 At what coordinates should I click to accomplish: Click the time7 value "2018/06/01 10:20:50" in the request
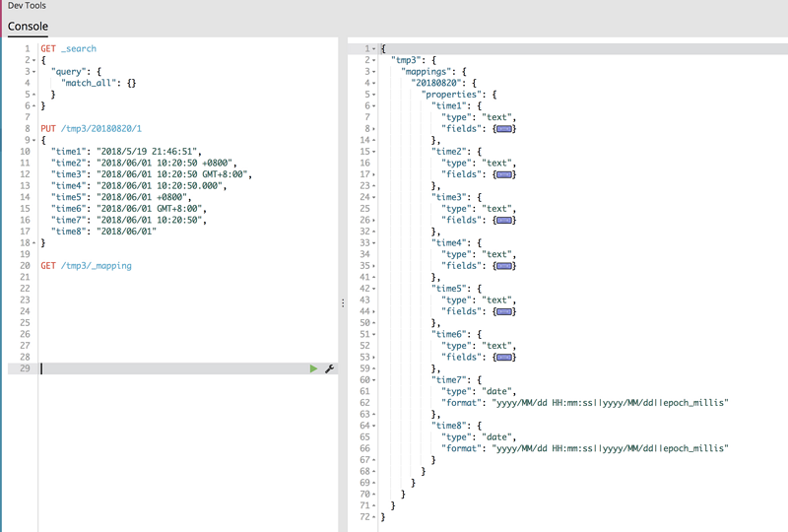(x=150, y=221)
